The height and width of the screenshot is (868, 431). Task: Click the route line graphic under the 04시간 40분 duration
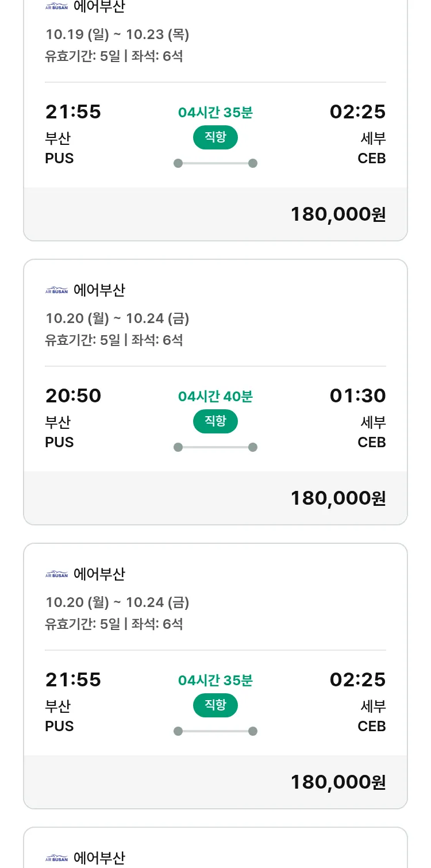[x=215, y=447]
